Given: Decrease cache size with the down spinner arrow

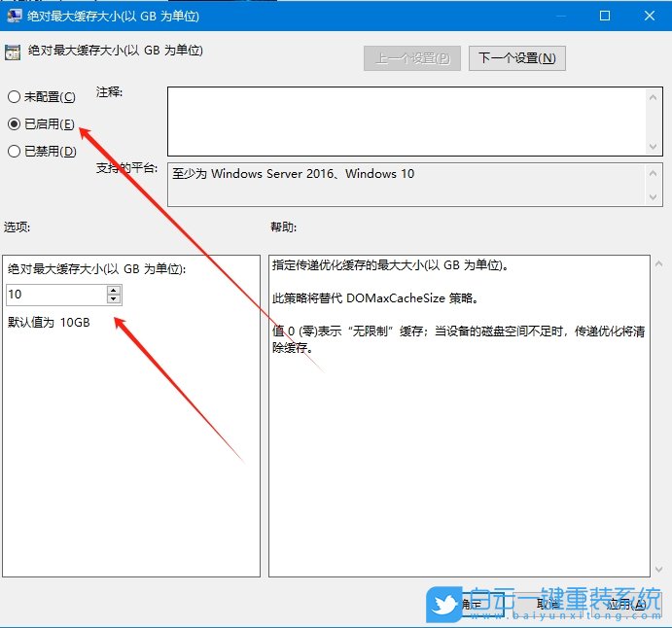Looking at the screenshot, I should click(x=114, y=299).
